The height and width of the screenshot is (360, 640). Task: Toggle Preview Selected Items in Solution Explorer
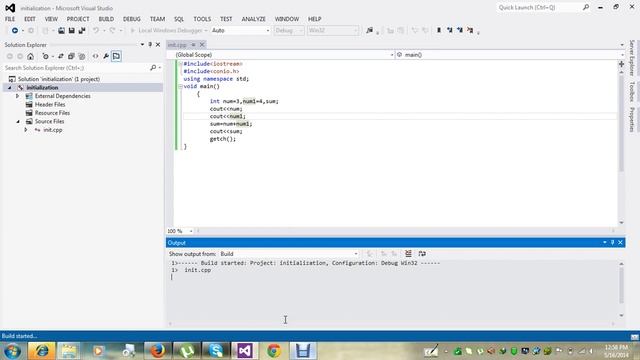(116, 56)
